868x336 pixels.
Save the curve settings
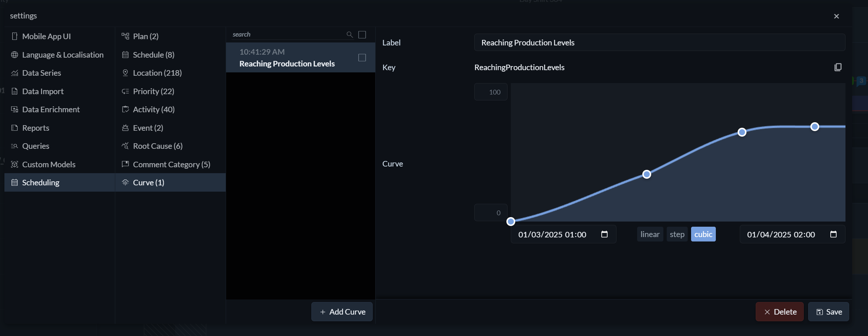click(828, 312)
